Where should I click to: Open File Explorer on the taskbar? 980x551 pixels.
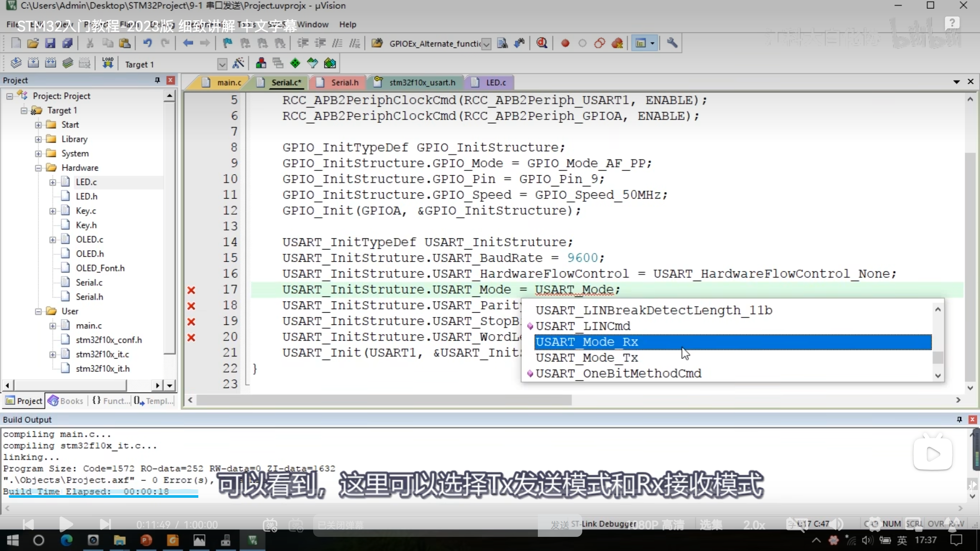(x=119, y=540)
